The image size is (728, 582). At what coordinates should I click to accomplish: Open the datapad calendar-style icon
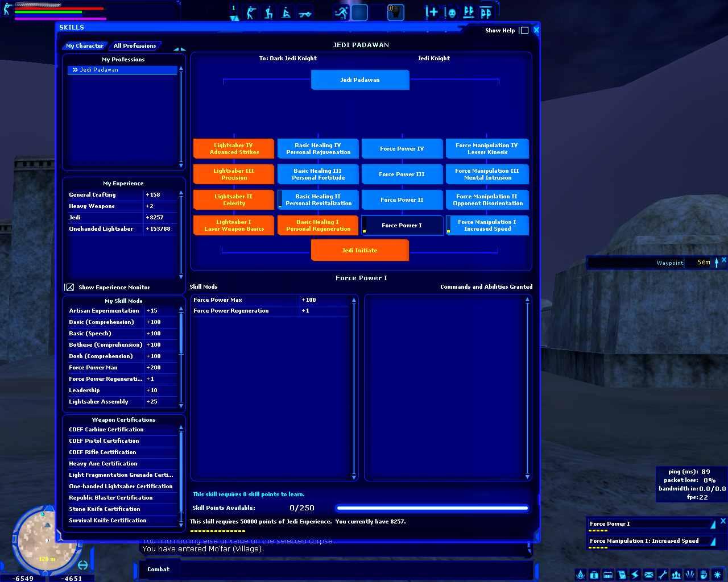pos(608,575)
